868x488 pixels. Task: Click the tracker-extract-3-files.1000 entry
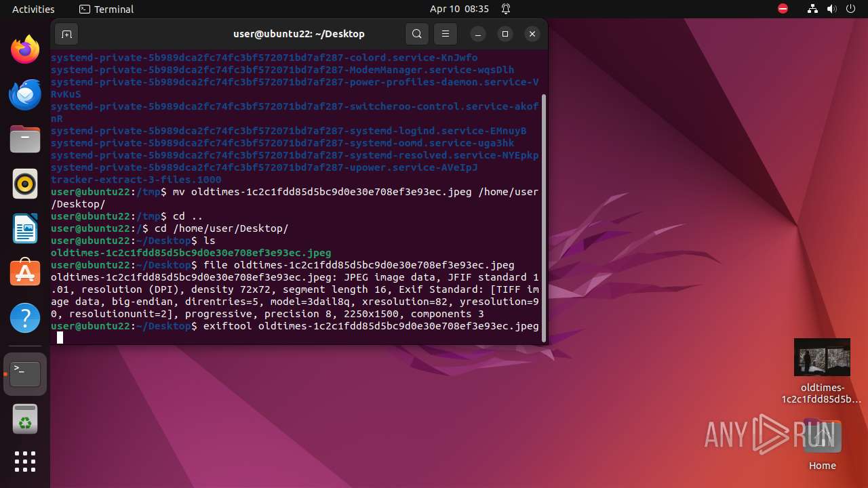[136, 180]
